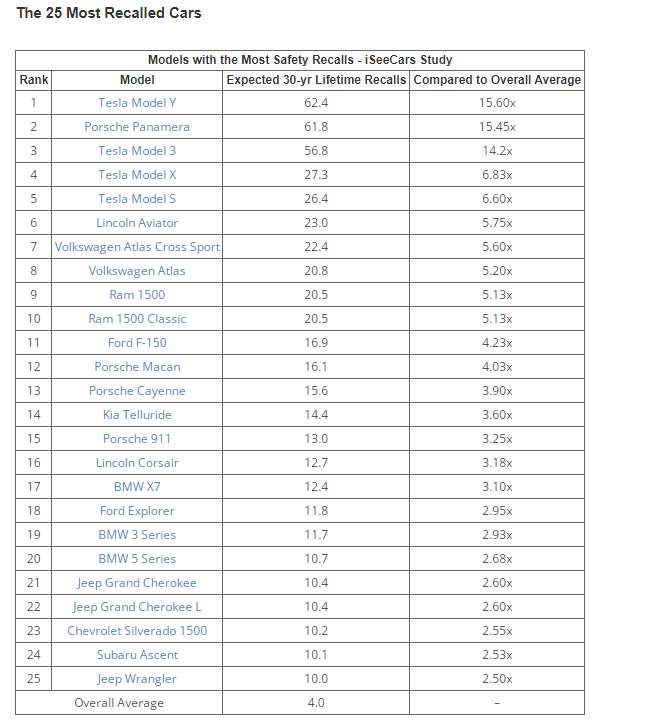Follow the Jeep Wrangler link
The height and width of the screenshot is (723, 646).
coord(137,679)
